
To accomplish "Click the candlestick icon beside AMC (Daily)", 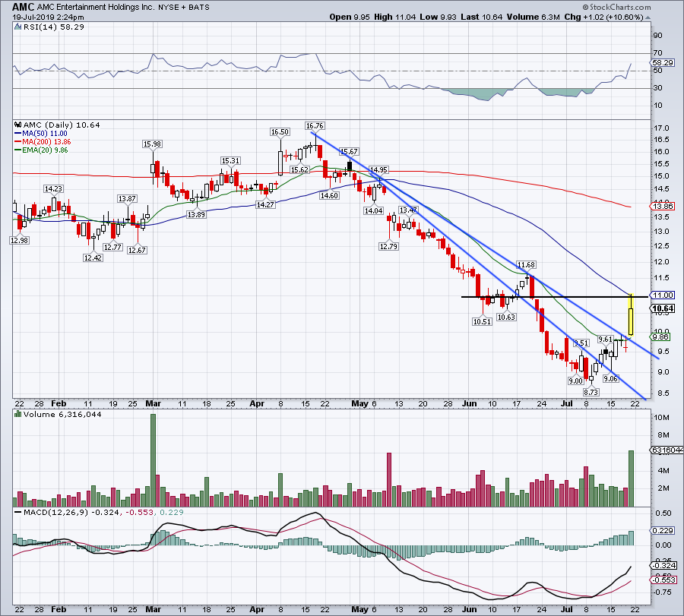I will 18,125.
